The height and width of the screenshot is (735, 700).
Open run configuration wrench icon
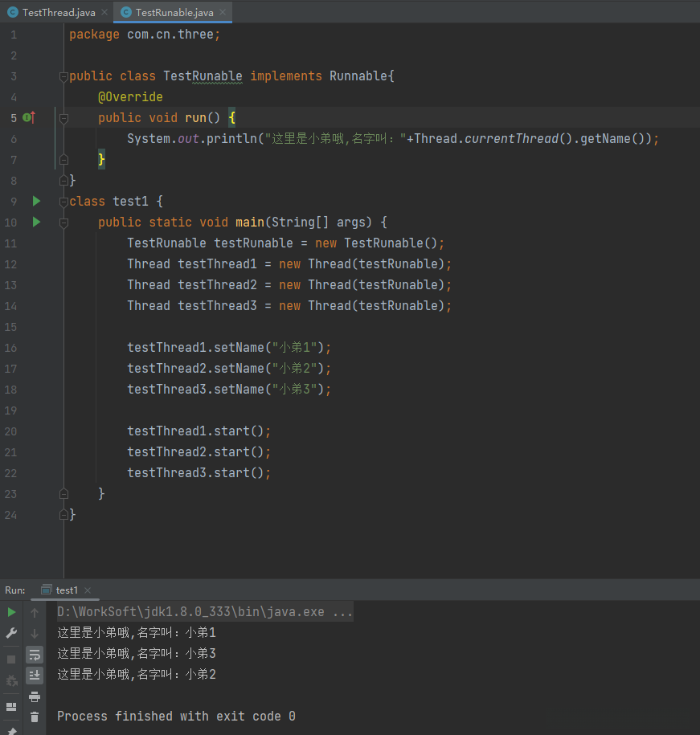(11, 634)
